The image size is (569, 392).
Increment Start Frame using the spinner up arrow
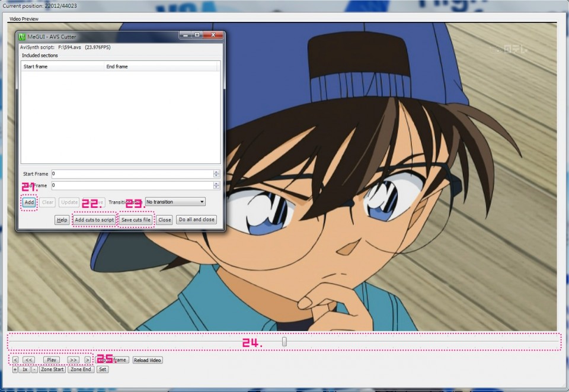point(216,172)
